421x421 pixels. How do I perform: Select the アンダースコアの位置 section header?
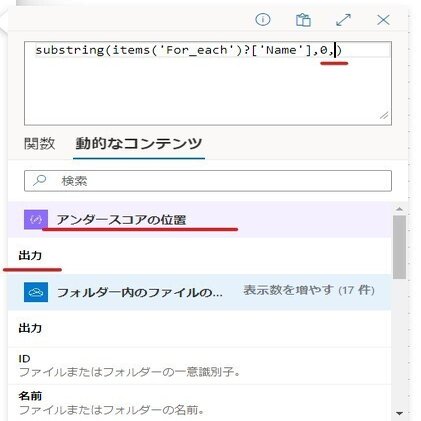point(199,220)
